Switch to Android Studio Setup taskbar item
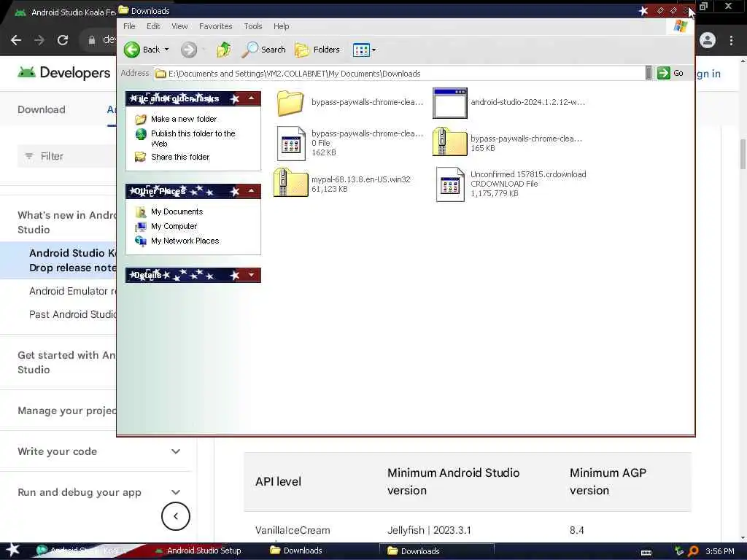The width and height of the screenshot is (747, 560). click(x=198, y=551)
